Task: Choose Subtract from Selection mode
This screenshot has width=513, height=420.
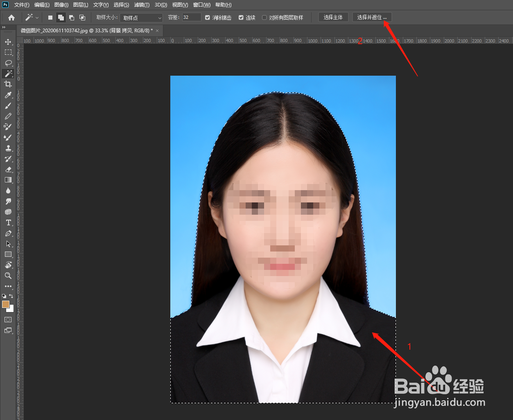Action: 72,18
